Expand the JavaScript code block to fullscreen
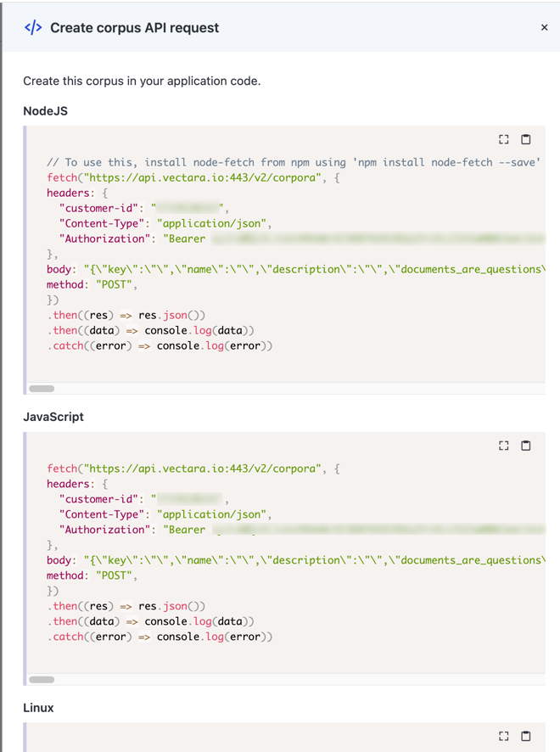The height and width of the screenshot is (752, 560). (503, 446)
